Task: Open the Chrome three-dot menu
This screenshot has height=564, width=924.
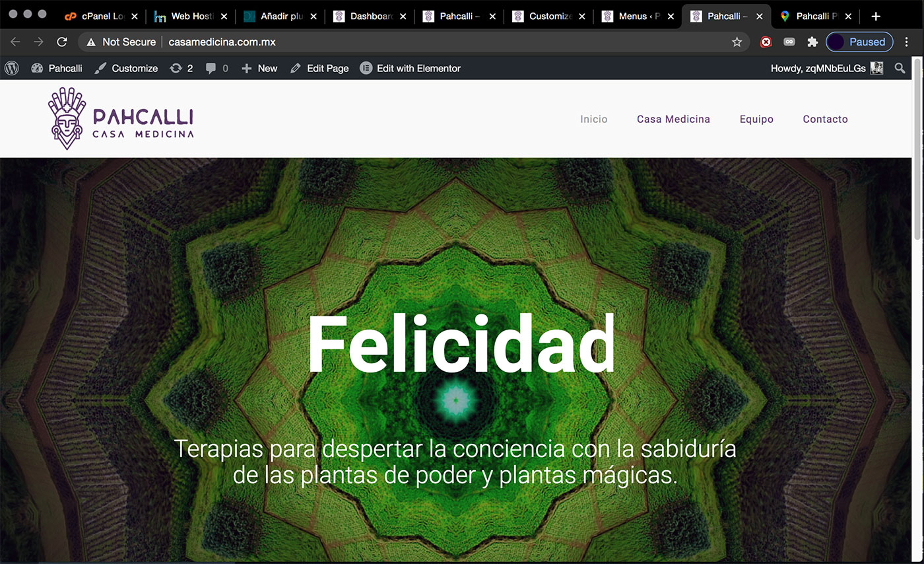Action: point(906,42)
